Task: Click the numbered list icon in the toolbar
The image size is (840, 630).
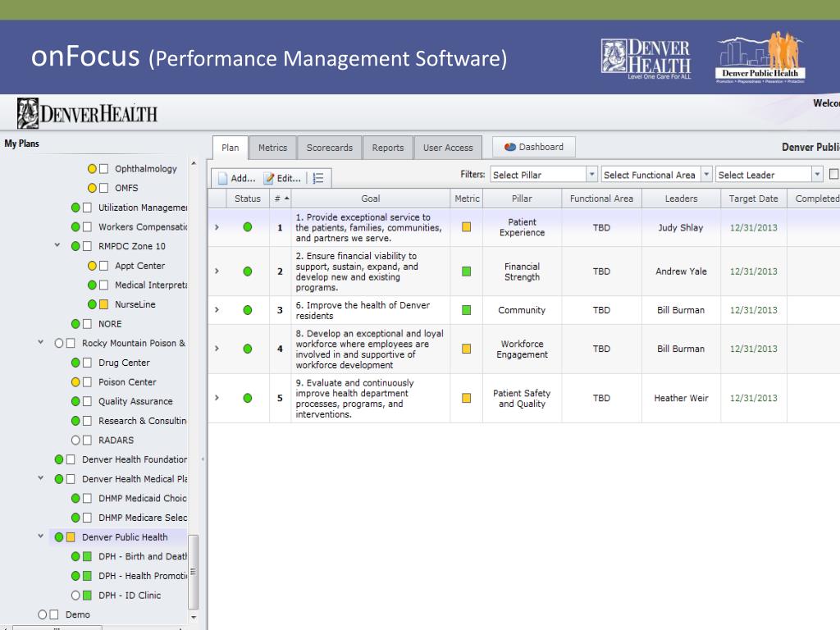Action: [x=318, y=178]
